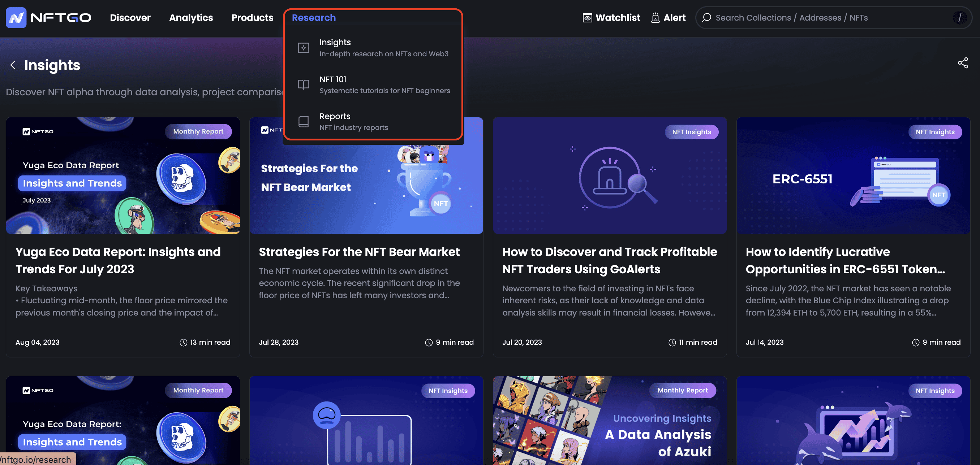Choose Insights in the Research dropdown

(373, 48)
